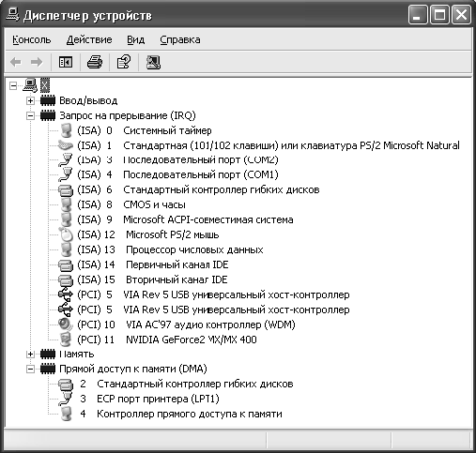Expand the Память node
Viewport: 476px width, 453px height.
pyautogui.click(x=30, y=354)
